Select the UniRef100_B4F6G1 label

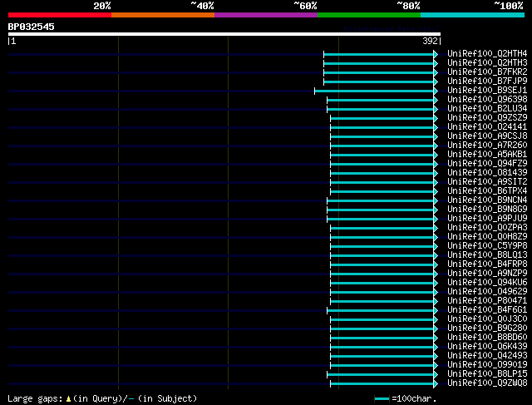coord(487,310)
